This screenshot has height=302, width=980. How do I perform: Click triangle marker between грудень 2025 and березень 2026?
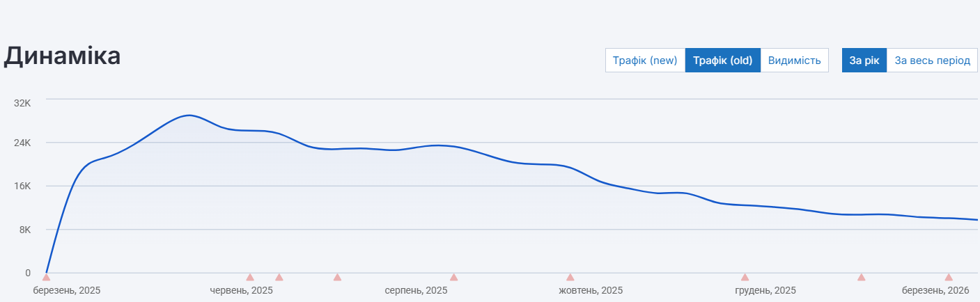pyautogui.click(x=861, y=277)
